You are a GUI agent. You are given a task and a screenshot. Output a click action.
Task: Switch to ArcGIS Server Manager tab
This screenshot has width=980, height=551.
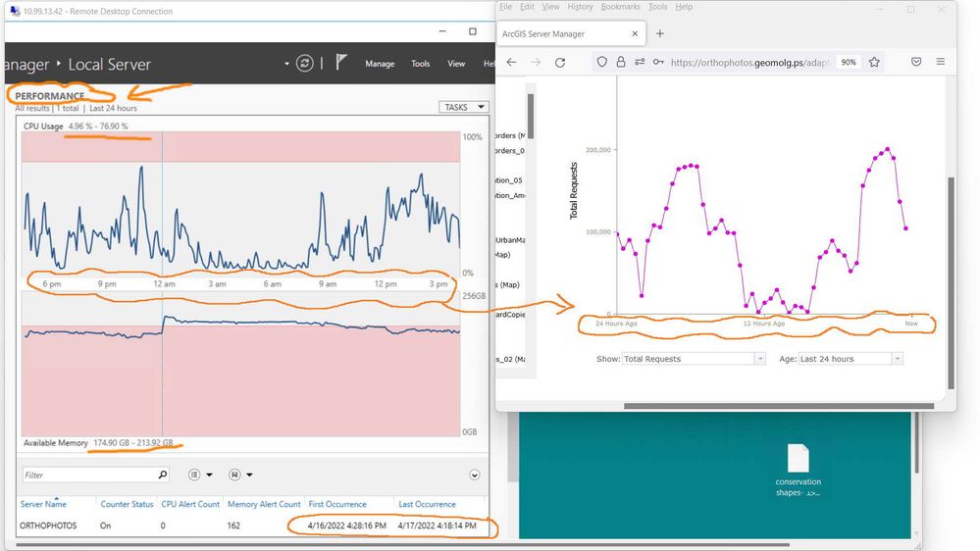click(x=570, y=33)
